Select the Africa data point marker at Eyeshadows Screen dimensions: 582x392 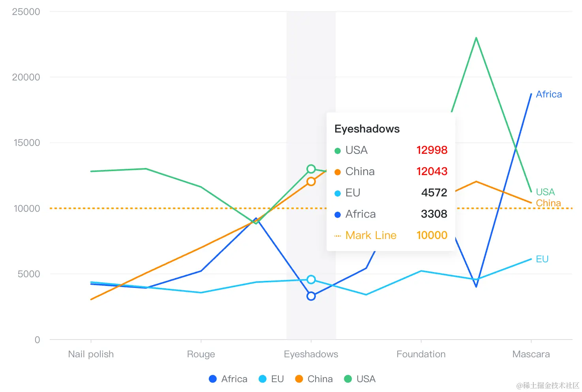click(x=311, y=296)
